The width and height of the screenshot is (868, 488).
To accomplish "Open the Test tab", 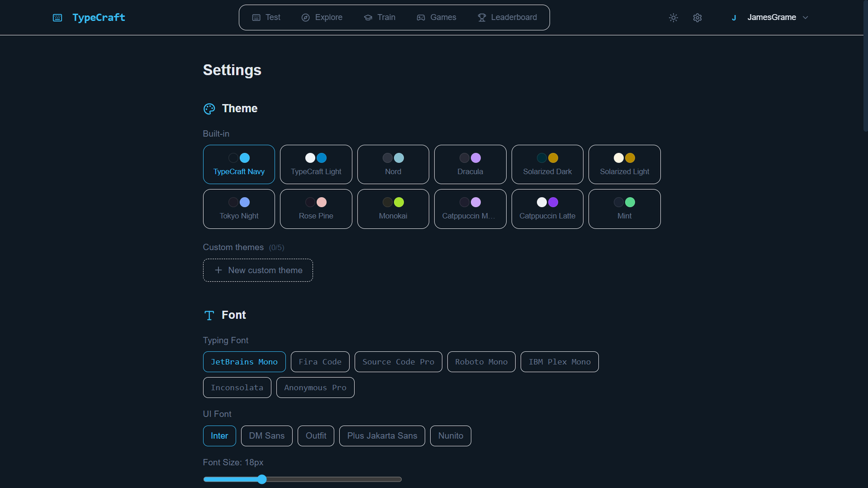I will point(266,17).
